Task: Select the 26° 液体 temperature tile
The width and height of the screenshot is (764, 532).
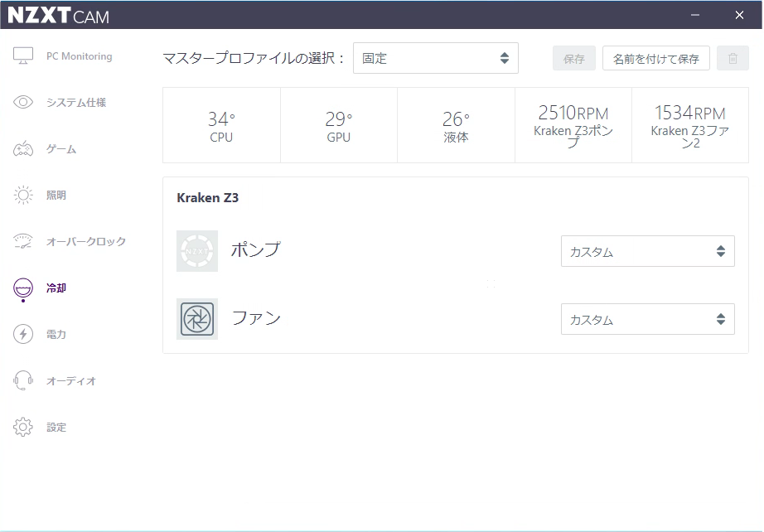Action: pos(456,125)
